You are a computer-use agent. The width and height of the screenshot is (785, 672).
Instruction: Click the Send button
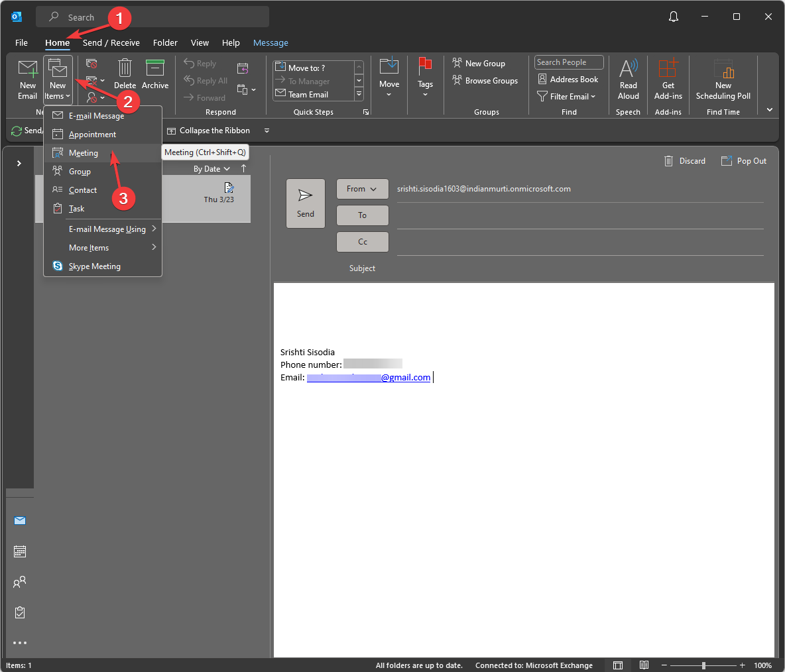tap(305, 203)
